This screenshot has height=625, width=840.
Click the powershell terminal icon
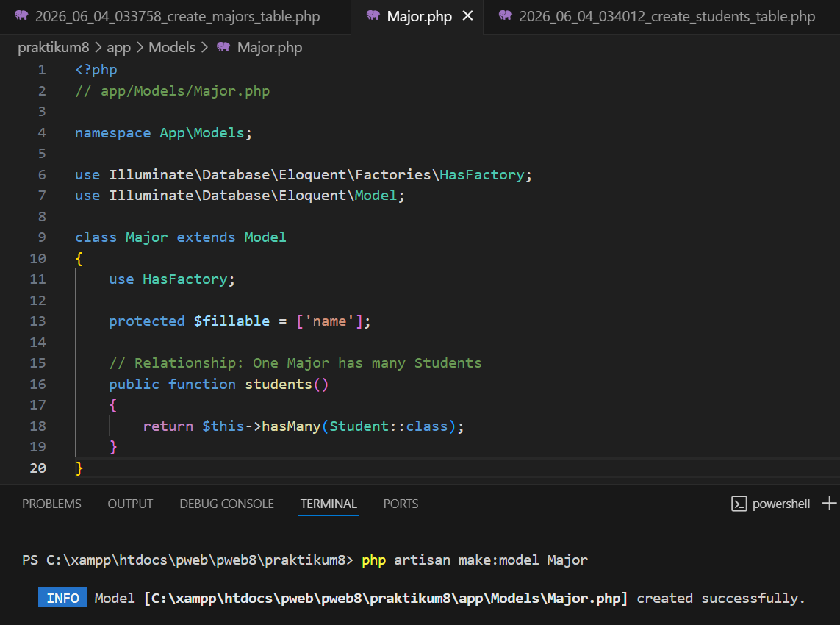tap(739, 504)
